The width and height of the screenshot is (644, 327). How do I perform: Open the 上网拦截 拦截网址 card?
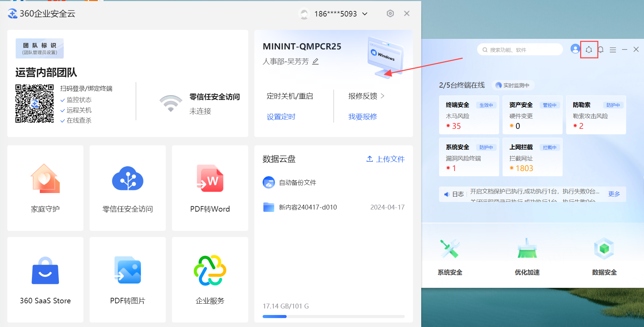tap(532, 157)
